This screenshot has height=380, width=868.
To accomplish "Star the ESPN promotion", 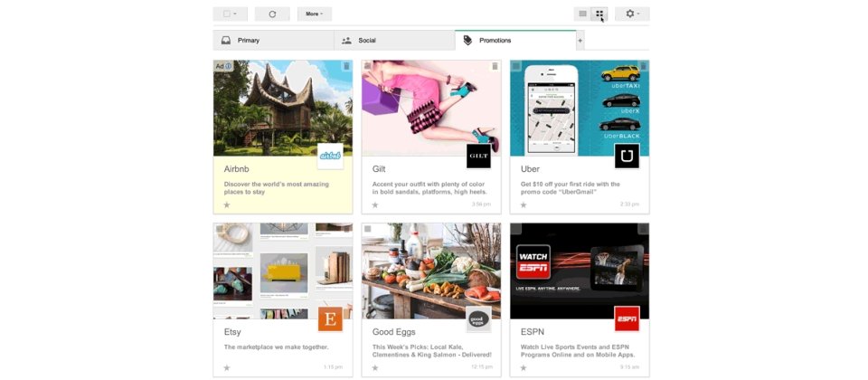I will coord(524,368).
